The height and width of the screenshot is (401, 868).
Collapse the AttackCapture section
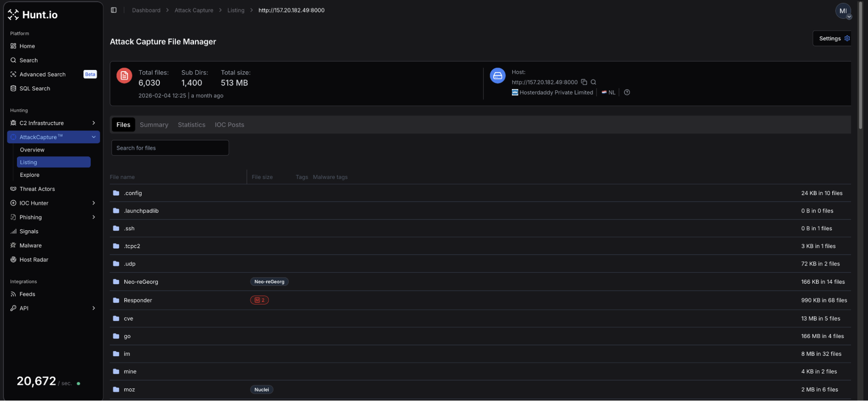[93, 137]
